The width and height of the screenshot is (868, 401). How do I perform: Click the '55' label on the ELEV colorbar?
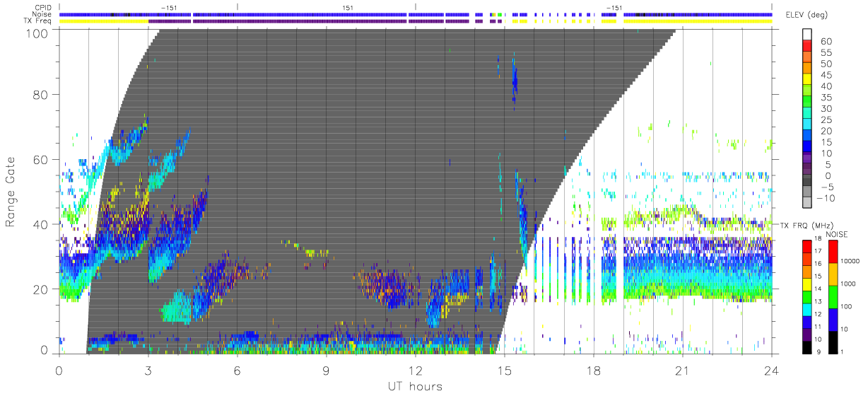tap(827, 52)
